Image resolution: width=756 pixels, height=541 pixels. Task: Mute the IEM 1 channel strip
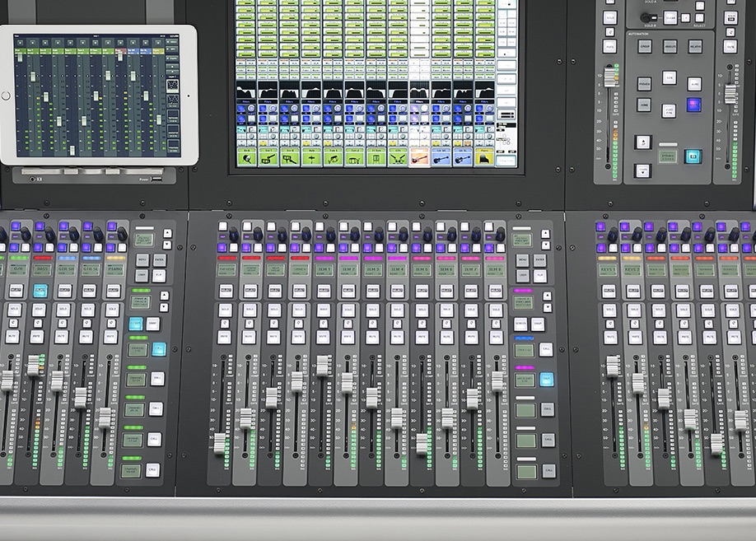coord(323,335)
